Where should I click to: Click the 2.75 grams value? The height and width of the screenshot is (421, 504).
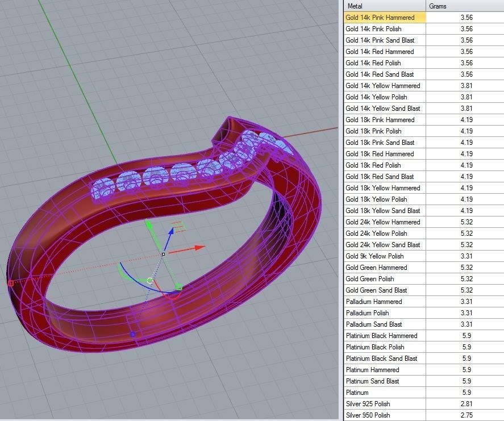(466, 415)
